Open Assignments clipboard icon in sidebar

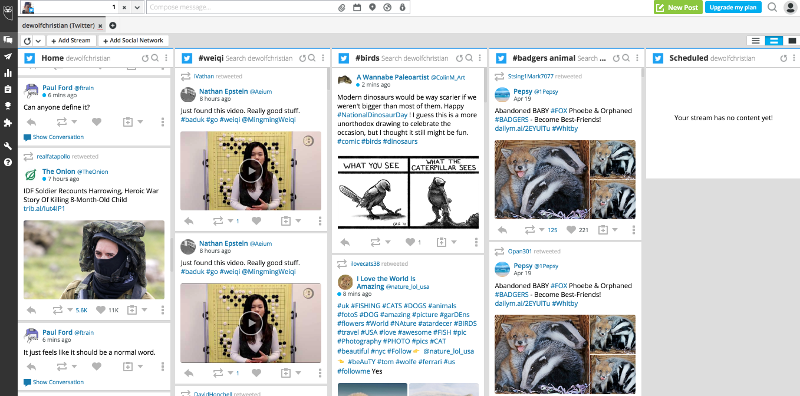(8, 89)
